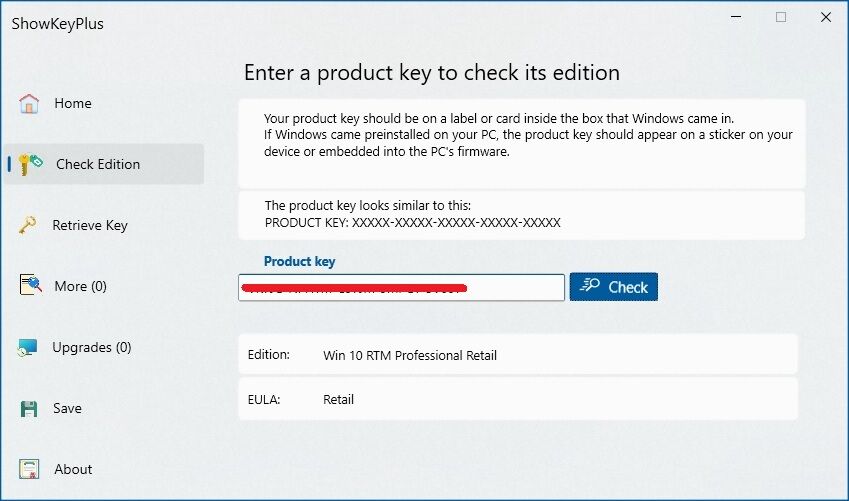
Task: Click the blue Check button
Action: 613,287
